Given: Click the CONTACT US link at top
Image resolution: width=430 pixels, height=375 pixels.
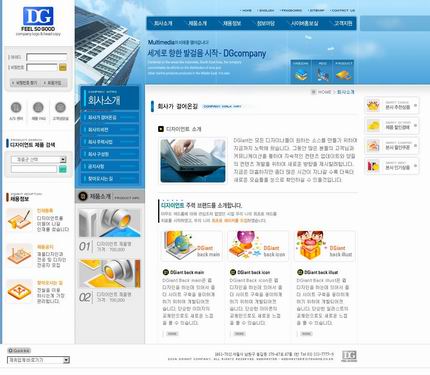Looking at the screenshot, I should 343,11.
